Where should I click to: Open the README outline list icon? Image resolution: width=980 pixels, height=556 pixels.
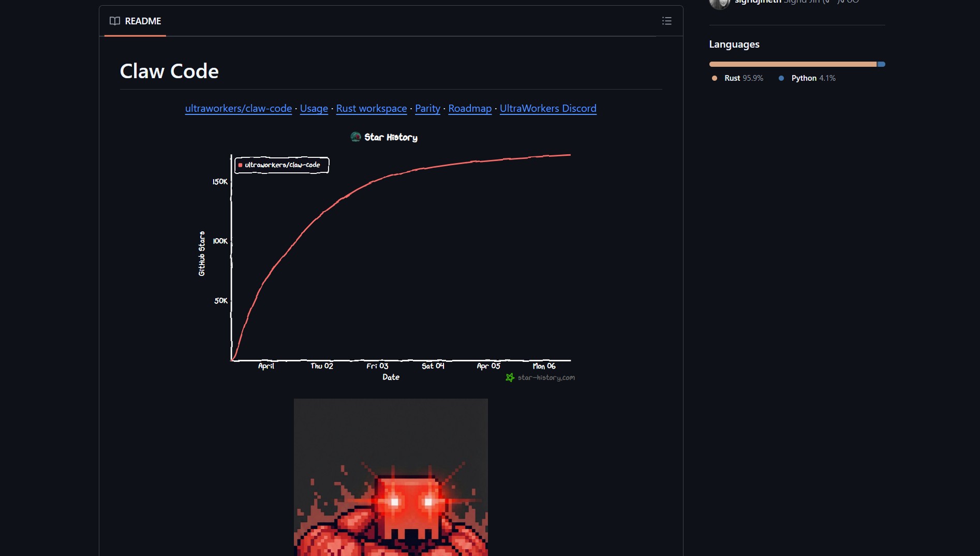coord(666,21)
